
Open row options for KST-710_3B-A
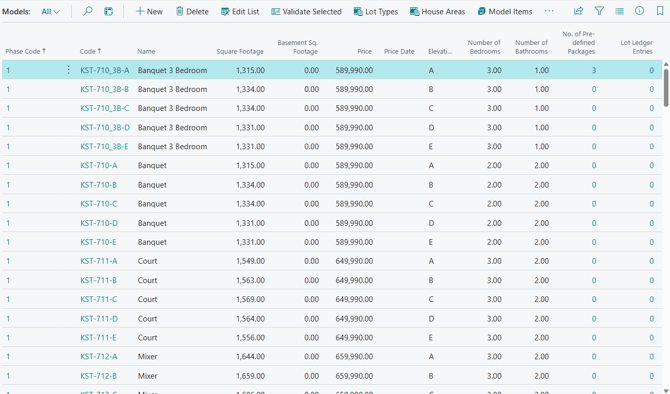[x=68, y=70]
